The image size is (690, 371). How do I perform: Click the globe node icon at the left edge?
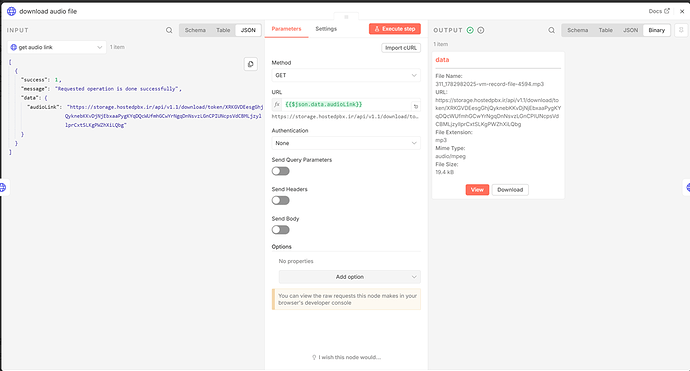[x=3, y=187]
